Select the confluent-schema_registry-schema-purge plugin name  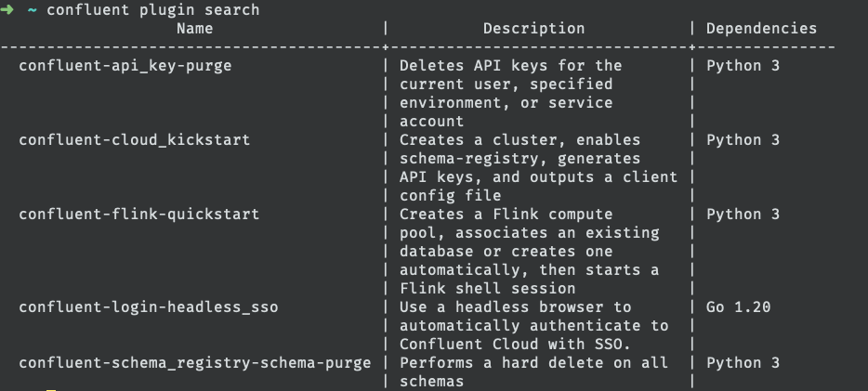194,363
